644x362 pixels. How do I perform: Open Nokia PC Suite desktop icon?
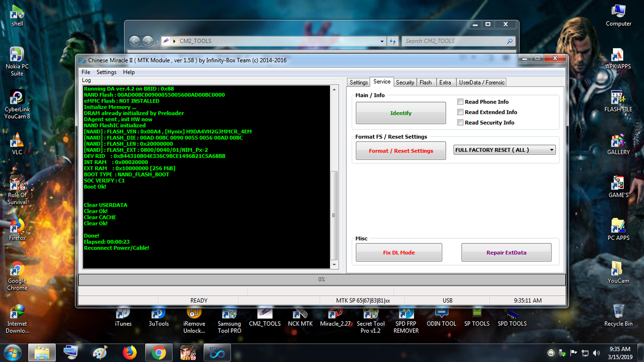tap(17, 61)
